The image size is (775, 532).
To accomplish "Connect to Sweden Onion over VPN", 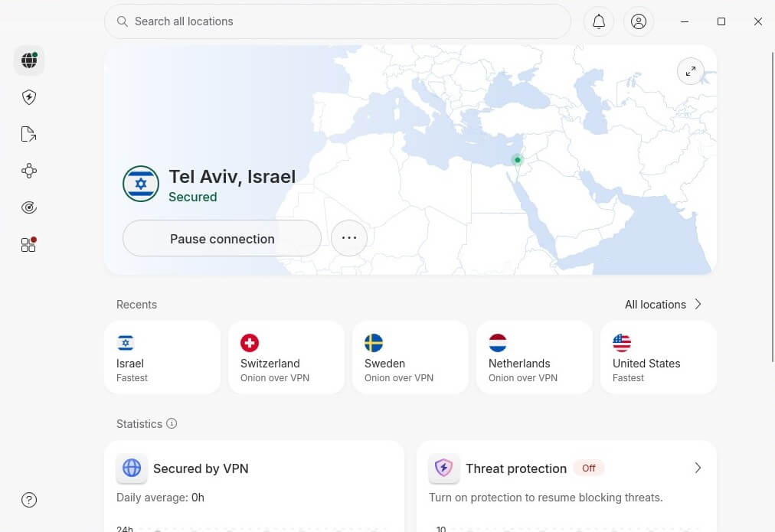I will tap(410, 357).
